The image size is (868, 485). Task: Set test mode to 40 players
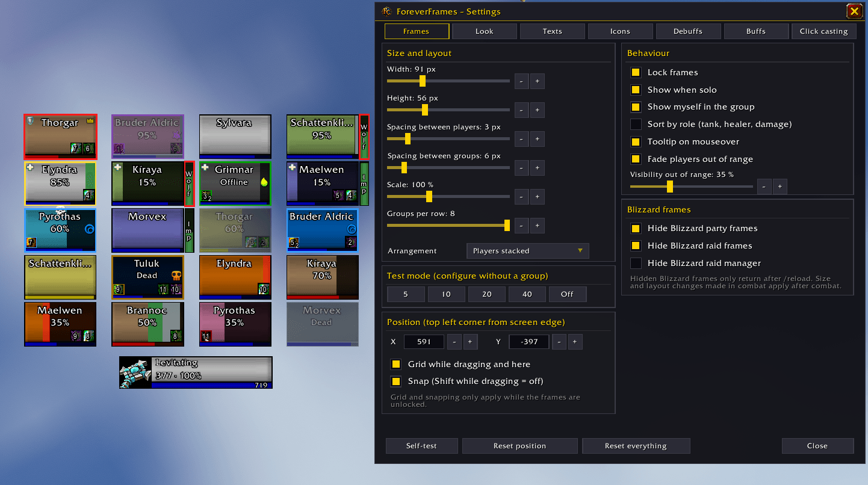pos(527,294)
